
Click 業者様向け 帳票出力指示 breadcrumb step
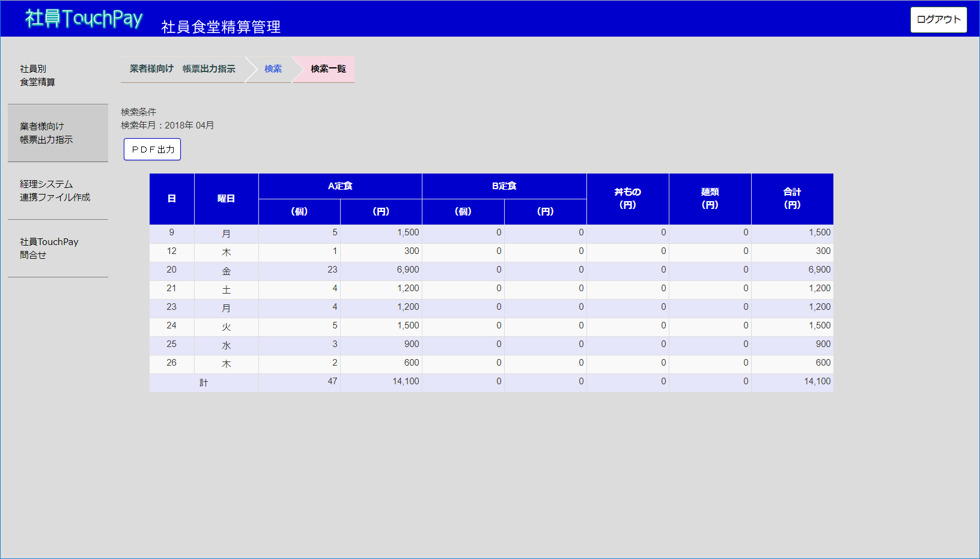coord(183,69)
